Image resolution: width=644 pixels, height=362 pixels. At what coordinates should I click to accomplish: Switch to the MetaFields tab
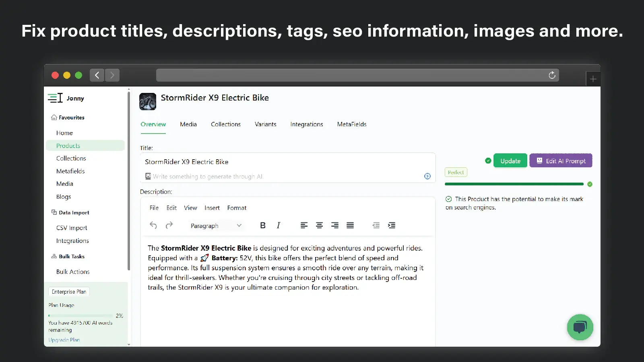point(351,124)
